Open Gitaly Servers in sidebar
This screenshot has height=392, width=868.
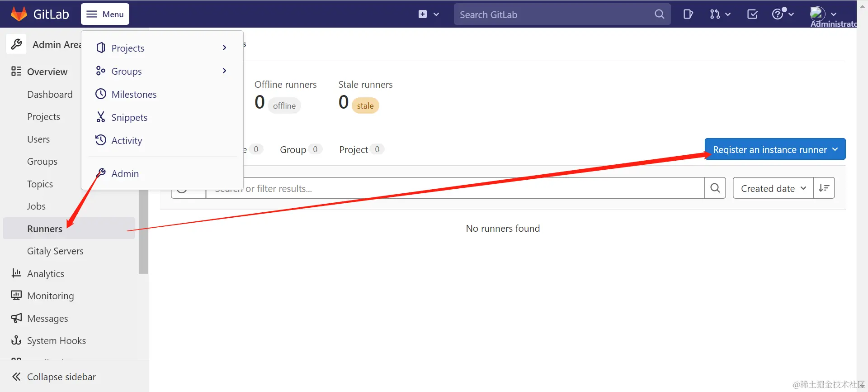point(55,251)
